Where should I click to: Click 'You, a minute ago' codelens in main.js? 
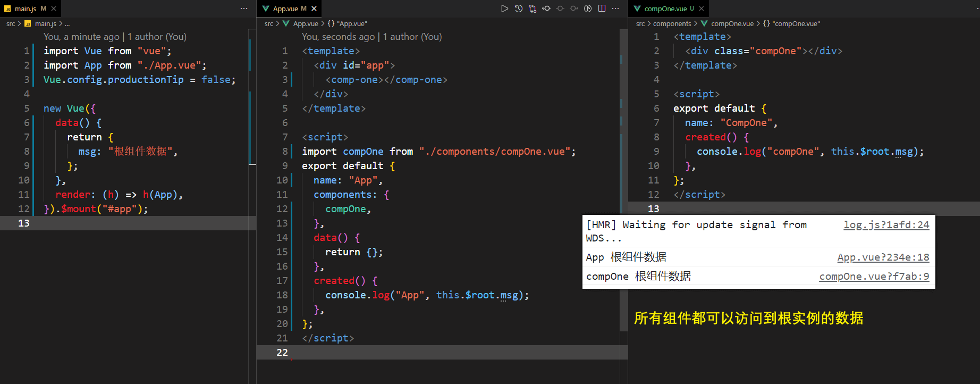click(x=81, y=37)
